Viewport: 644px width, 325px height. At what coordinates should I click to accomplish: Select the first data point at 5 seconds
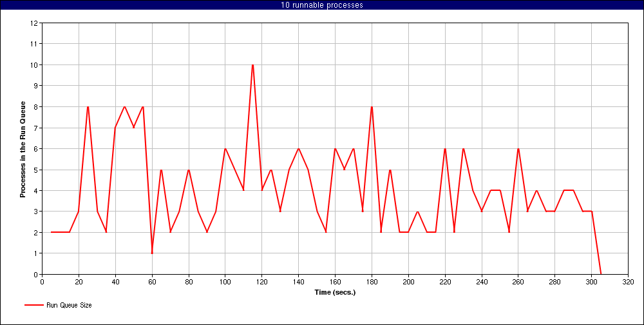(52, 232)
